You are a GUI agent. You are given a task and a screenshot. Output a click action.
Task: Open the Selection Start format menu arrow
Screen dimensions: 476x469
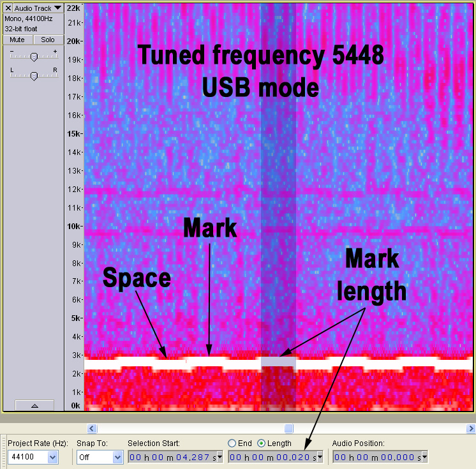pyautogui.click(x=220, y=456)
